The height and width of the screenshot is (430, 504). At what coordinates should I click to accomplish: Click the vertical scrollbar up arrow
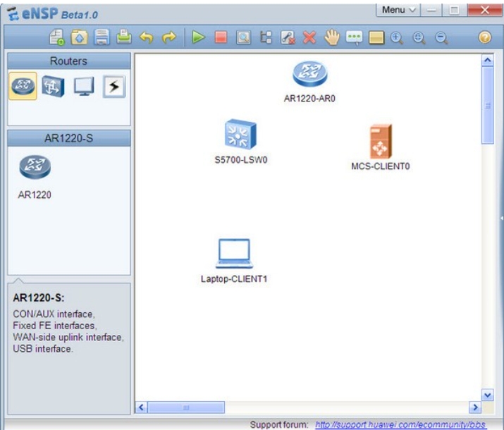[x=488, y=60]
